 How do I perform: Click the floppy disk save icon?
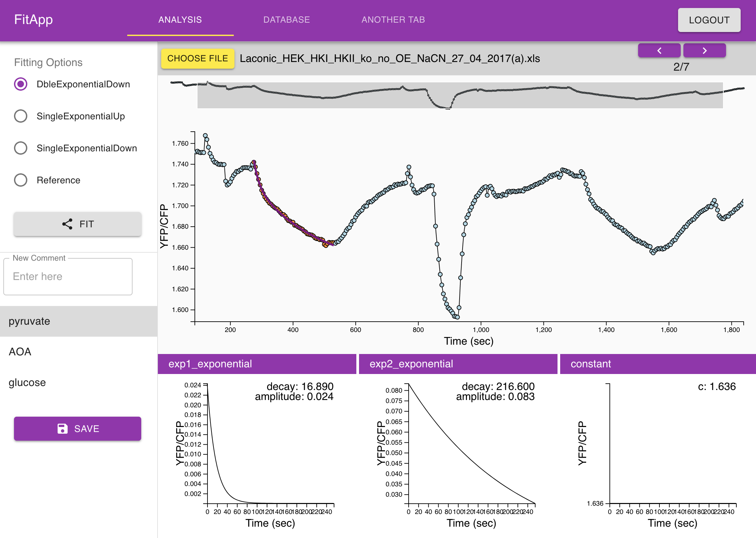[x=63, y=429]
